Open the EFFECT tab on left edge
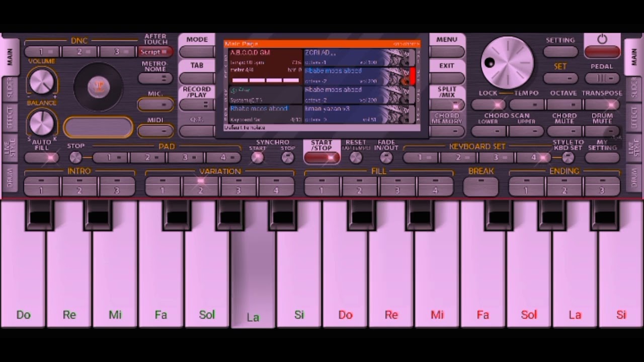The image size is (644, 362). point(9,117)
